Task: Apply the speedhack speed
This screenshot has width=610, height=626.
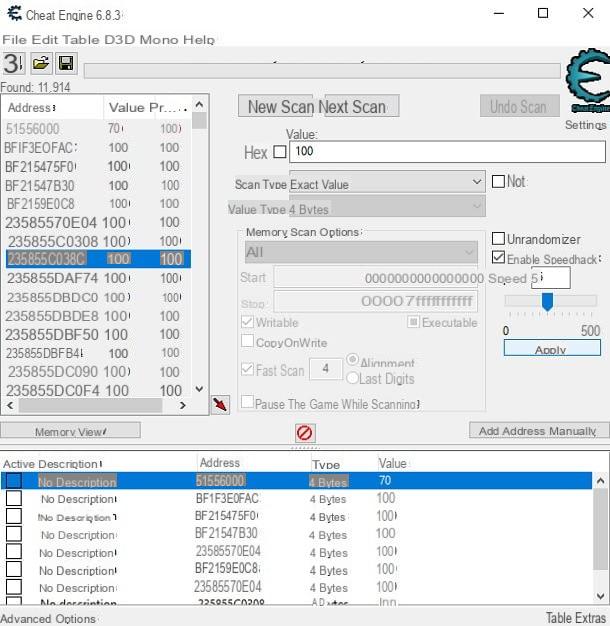Action: point(552,348)
